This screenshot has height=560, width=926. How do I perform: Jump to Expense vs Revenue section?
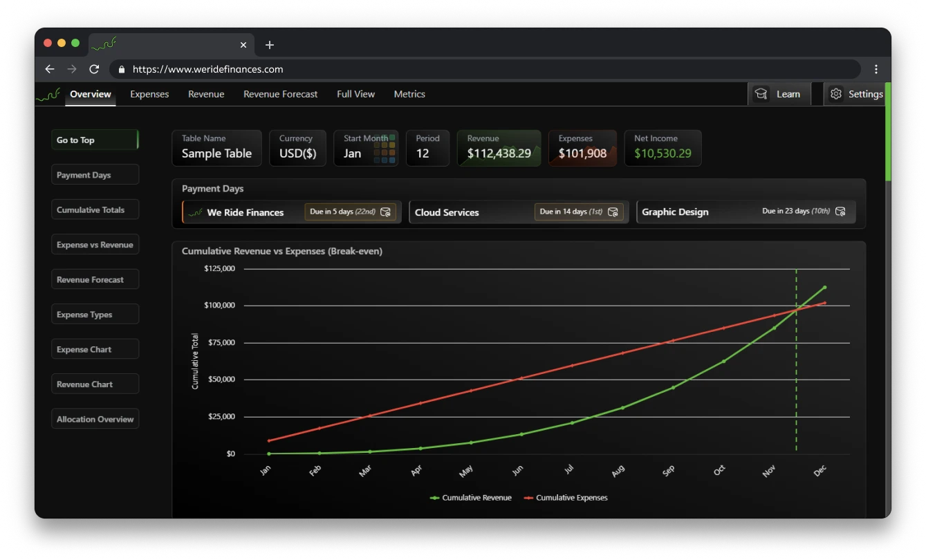(x=95, y=245)
